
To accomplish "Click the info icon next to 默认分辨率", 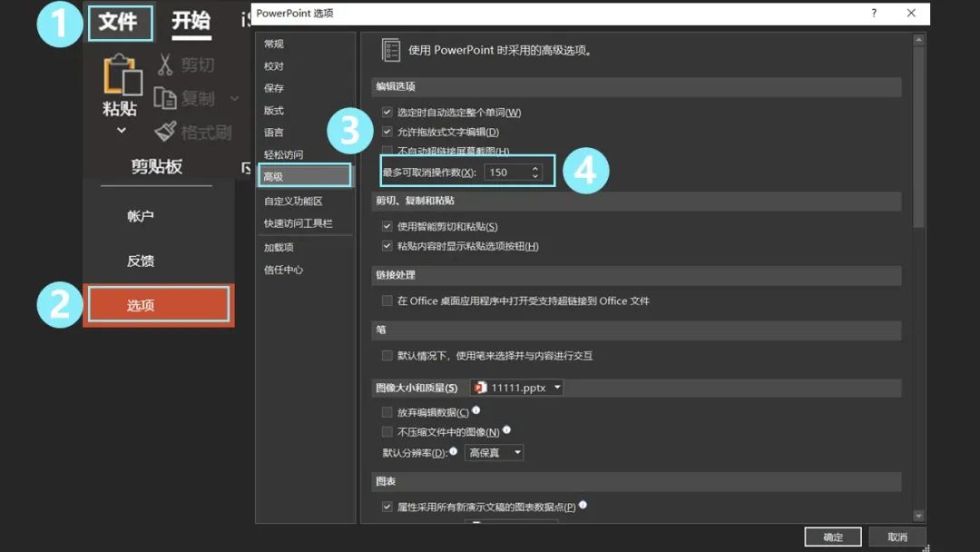I will point(453,450).
